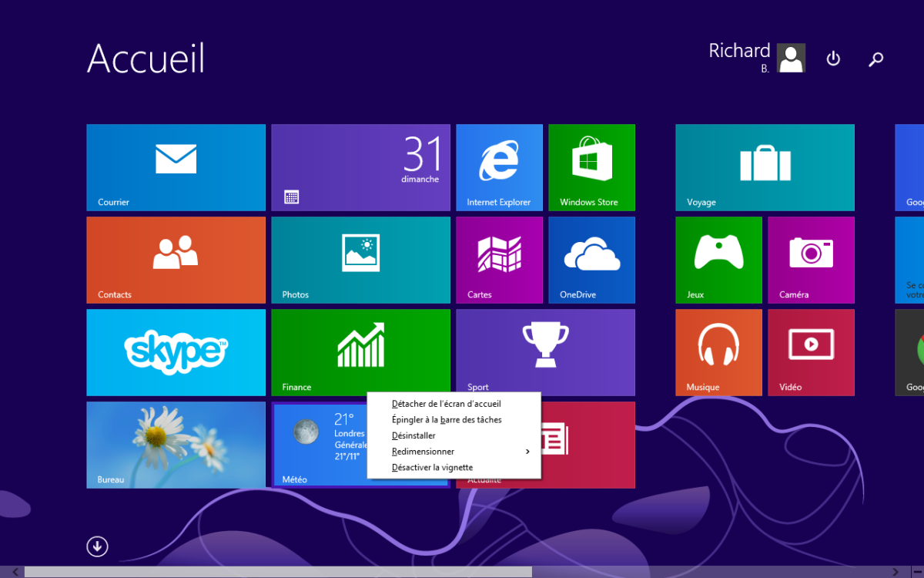Screen dimensions: 924x578
Task: Click the scrollbar's left arrow
Action: click(x=15, y=572)
